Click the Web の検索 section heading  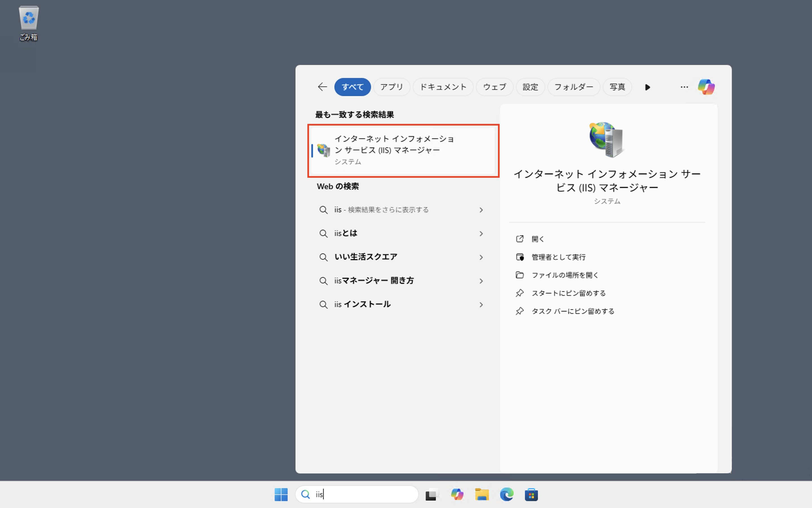[338, 187]
